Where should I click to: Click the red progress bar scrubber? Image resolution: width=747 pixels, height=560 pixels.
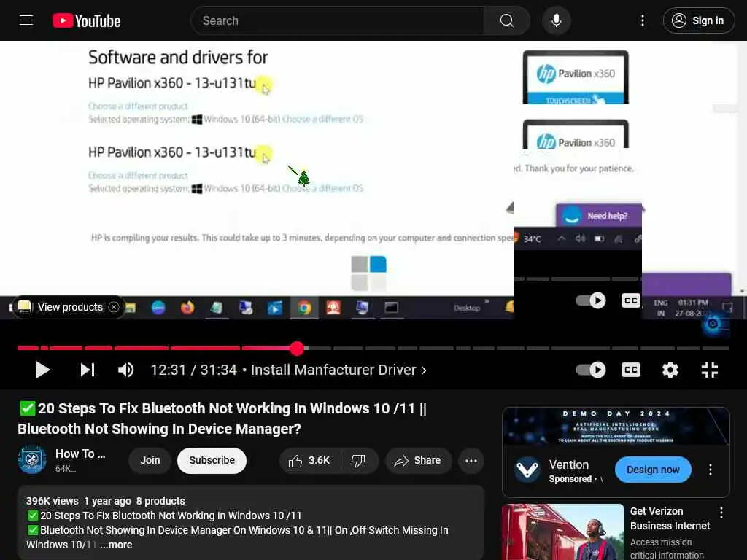click(297, 348)
